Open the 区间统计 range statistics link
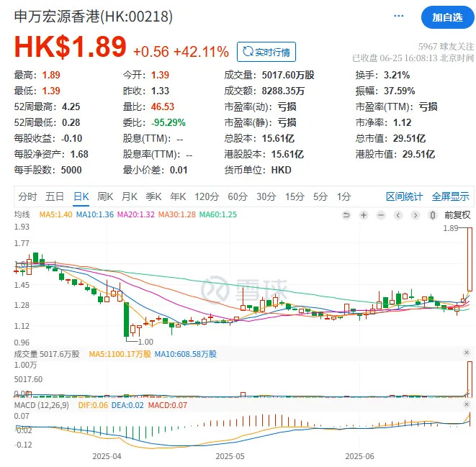Image resolution: width=476 pixels, height=467 pixels. tap(404, 196)
